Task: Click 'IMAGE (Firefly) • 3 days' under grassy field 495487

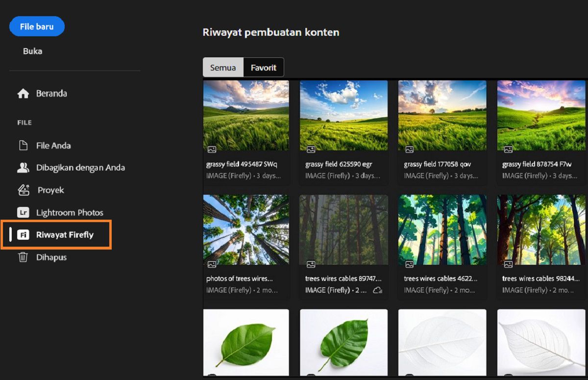Action: tap(243, 176)
